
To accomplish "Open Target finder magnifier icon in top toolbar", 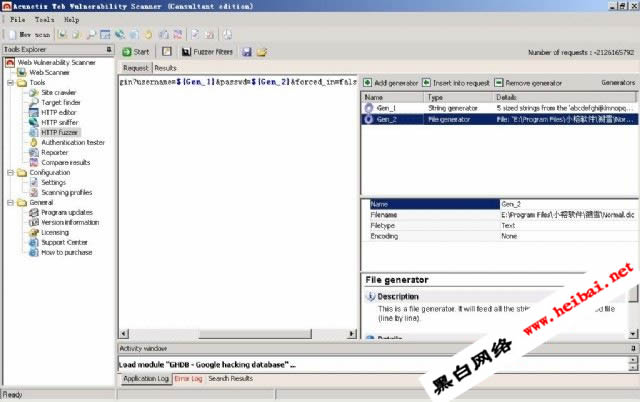I will pos(91,35).
